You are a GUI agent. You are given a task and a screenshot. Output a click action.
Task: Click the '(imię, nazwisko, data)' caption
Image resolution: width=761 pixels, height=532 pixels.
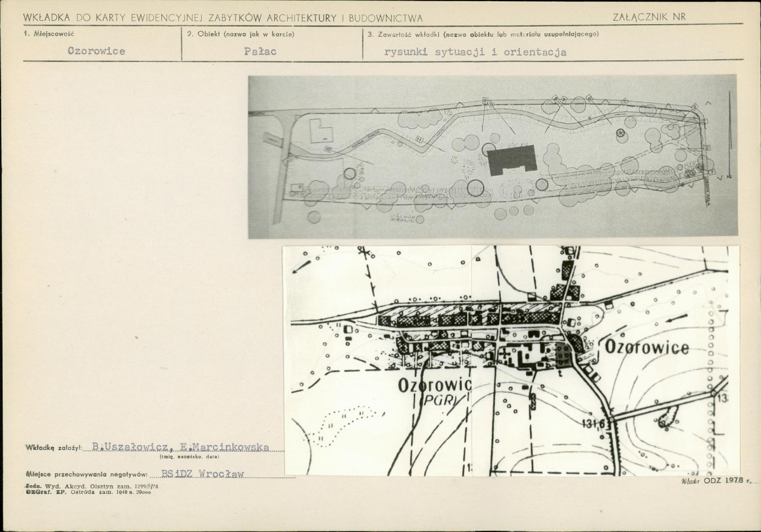point(189,456)
